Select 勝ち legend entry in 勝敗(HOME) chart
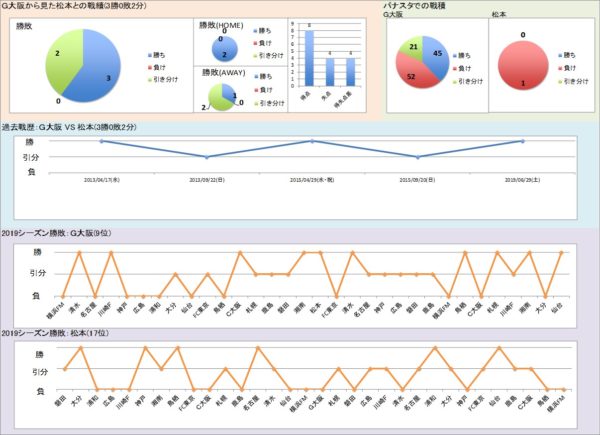This screenshot has width=600, height=435. (262, 33)
